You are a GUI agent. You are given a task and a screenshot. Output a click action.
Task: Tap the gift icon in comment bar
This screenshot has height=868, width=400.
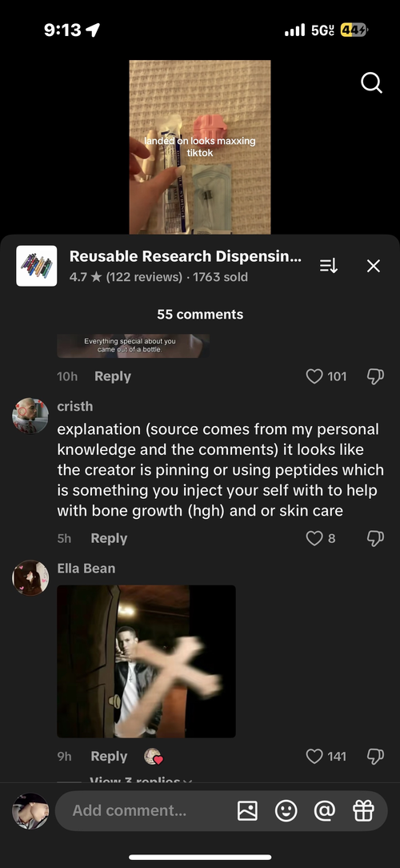(x=363, y=811)
